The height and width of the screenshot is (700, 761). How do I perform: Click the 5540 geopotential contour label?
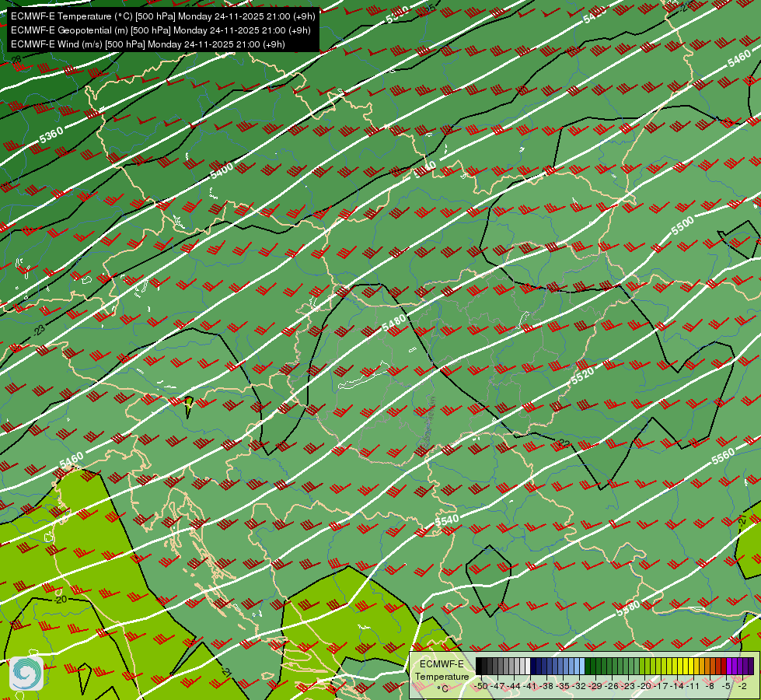447,521
